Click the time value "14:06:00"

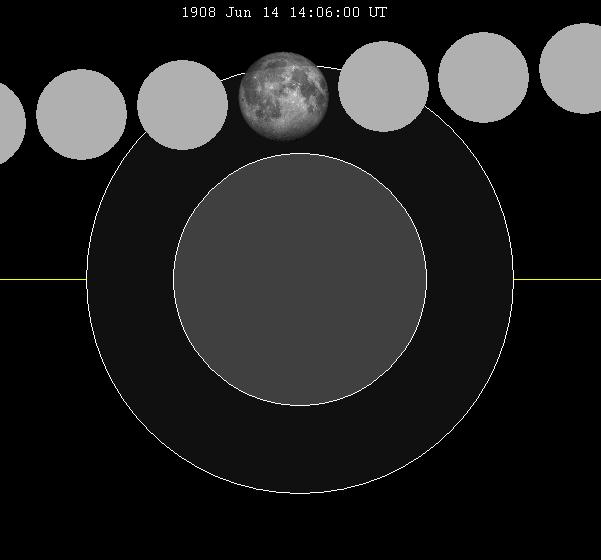pyautogui.click(x=326, y=13)
